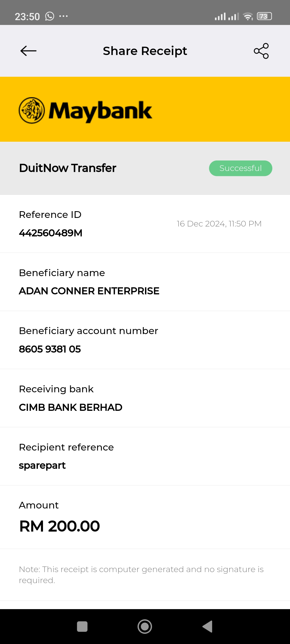Tap beneficiary name ADAN CONNER ENTERPRISE
Screen dimensions: 290x644
pos(89,291)
